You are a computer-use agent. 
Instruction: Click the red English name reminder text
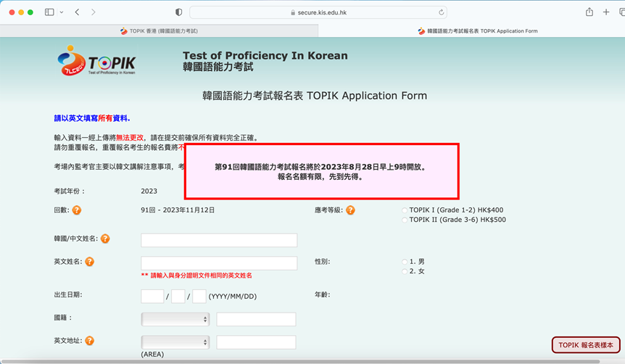196,276
